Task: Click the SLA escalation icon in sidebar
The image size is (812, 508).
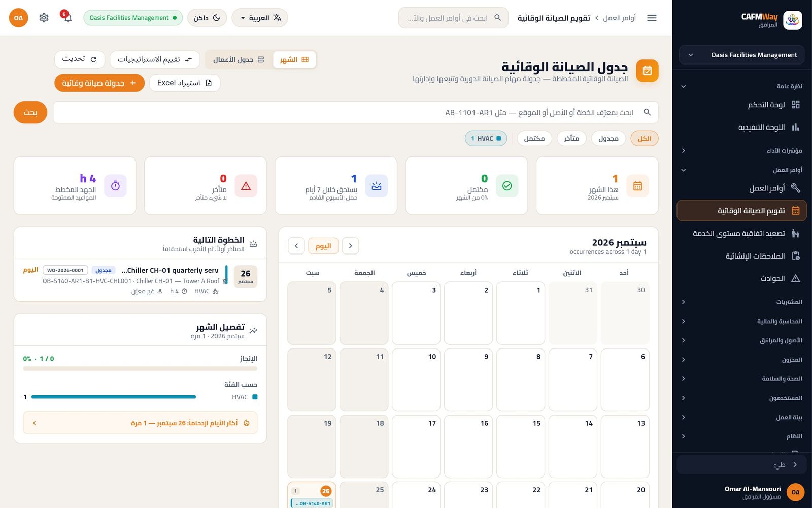Action: [795, 233]
